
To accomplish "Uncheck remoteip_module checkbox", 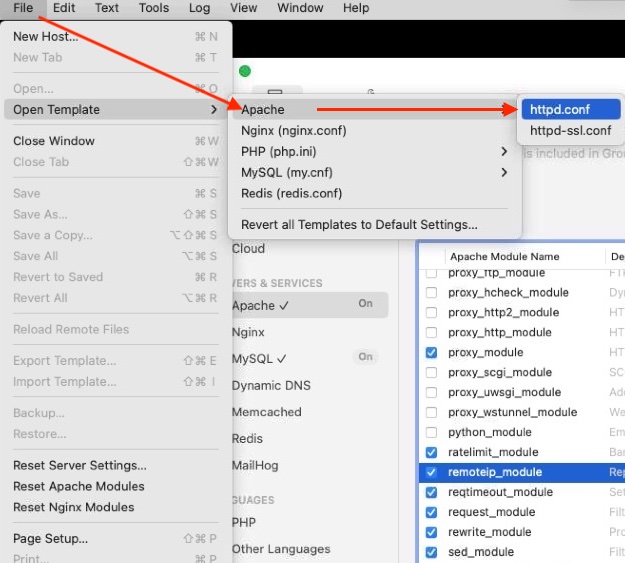I will point(431,472).
